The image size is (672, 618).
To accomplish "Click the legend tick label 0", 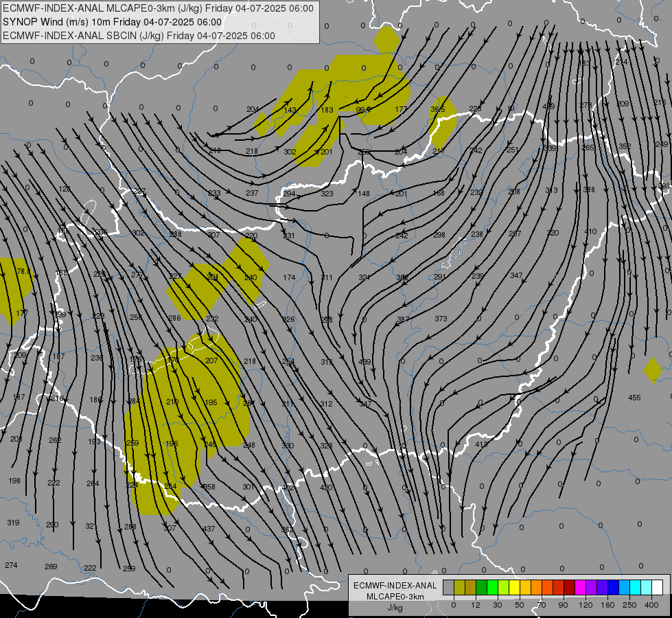I will (454, 605).
